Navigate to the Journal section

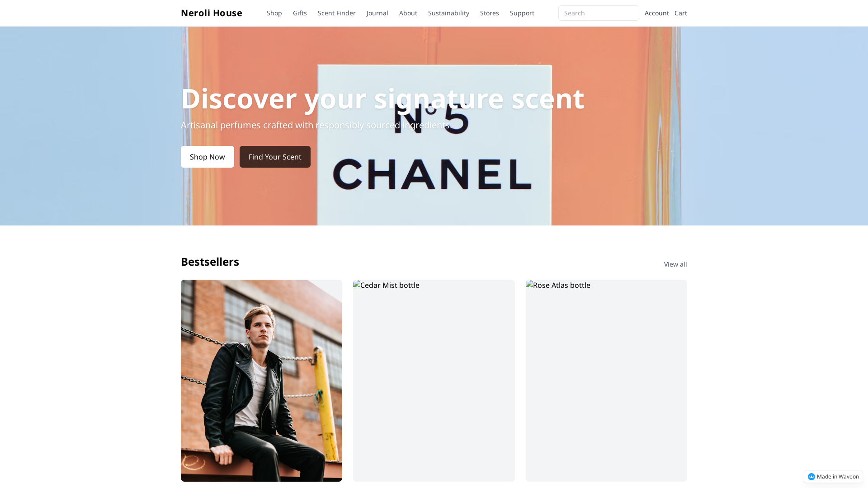point(377,13)
